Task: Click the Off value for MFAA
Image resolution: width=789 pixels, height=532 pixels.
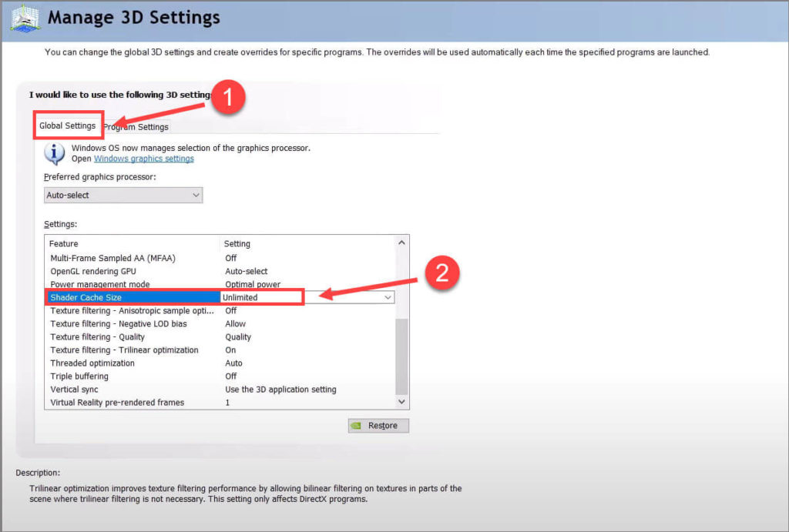Action: 231,258
